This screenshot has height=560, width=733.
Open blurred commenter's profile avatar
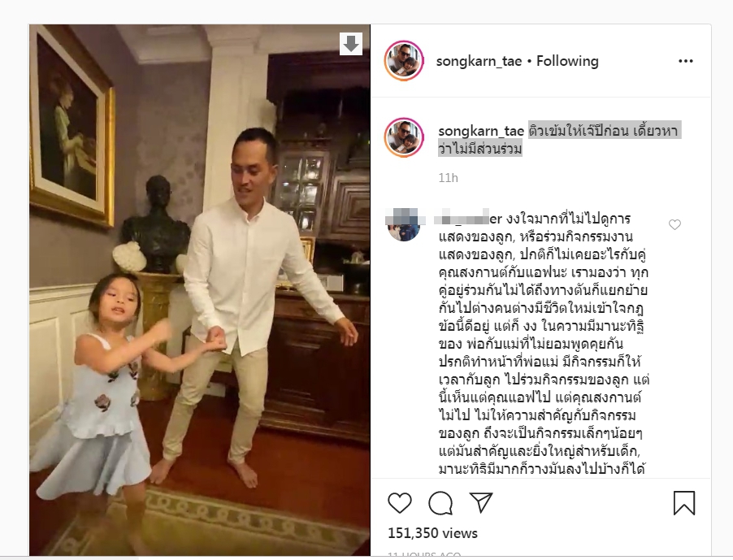(404, 224)
